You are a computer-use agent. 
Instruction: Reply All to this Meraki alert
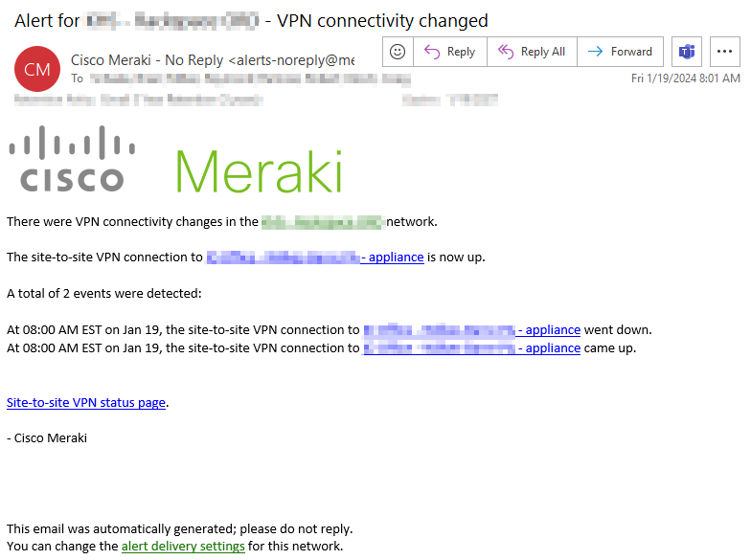click(x=532, y=52)
